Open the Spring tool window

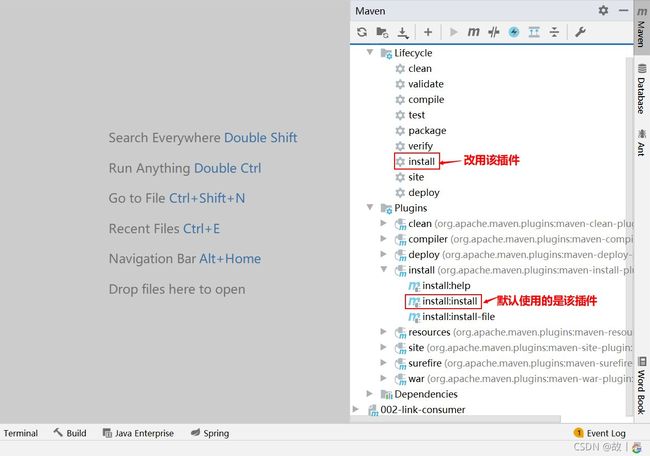(x=210, y=433)
